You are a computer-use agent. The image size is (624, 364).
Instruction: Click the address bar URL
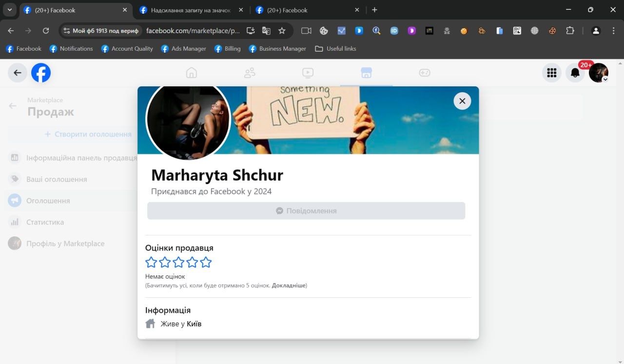click(x=193, y=31)
